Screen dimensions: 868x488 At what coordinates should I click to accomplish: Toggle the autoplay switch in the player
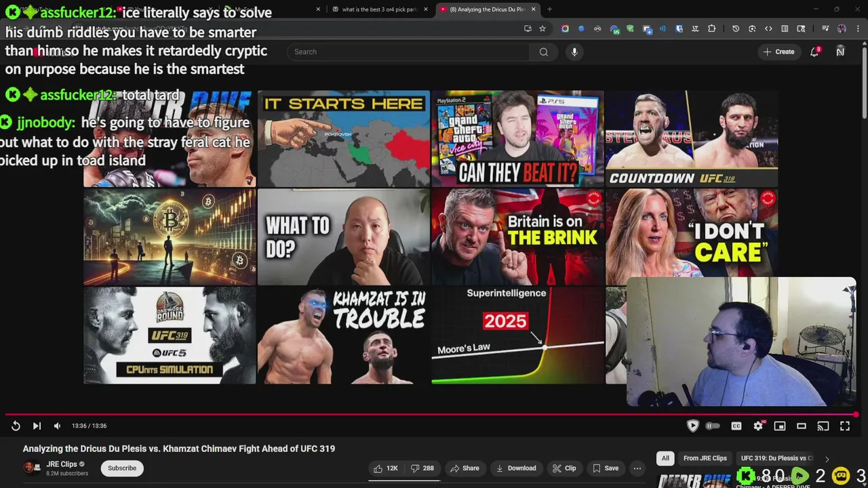tap(713, 426)
